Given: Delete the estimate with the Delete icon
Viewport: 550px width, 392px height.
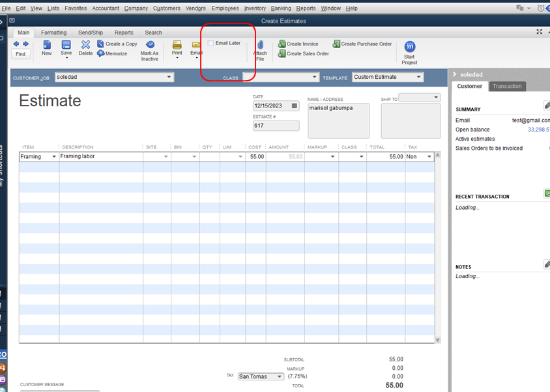Looking at the screenshot, I should click(85, 44).
